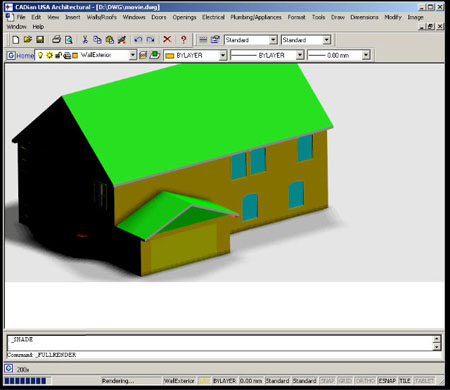This screenshot has width=450, height=390.
Task: Click the Print Preview button
Action: coord(68,40)
